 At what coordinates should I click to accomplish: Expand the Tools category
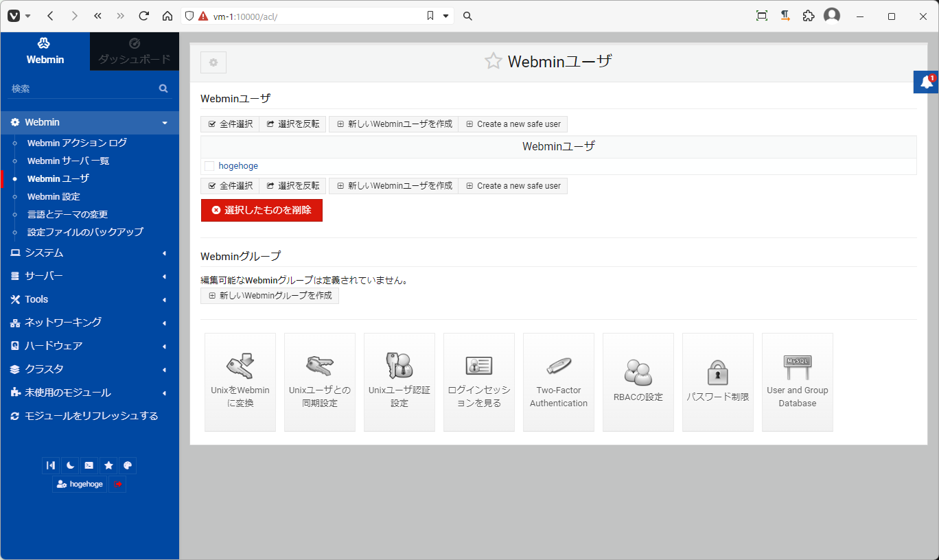[x=89, y=299]
